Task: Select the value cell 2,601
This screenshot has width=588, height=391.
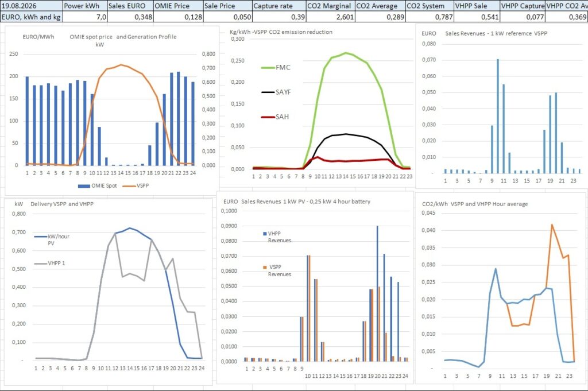Action: pos(331,17)
